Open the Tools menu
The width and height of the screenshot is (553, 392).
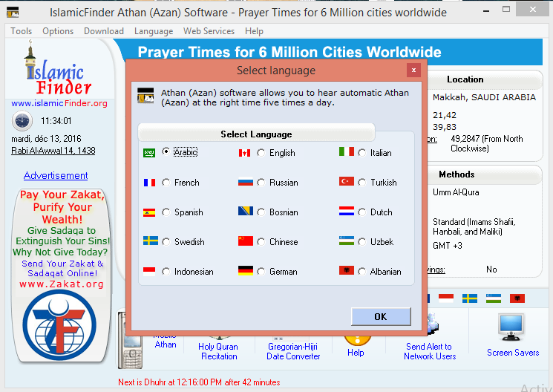(22, 31)
